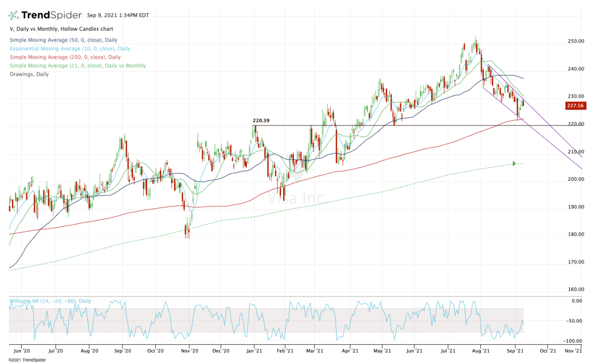The width and height of the screenshot is (595, 364).
Task: Click the green arrow marker on the dashed line
Action: 514,163
